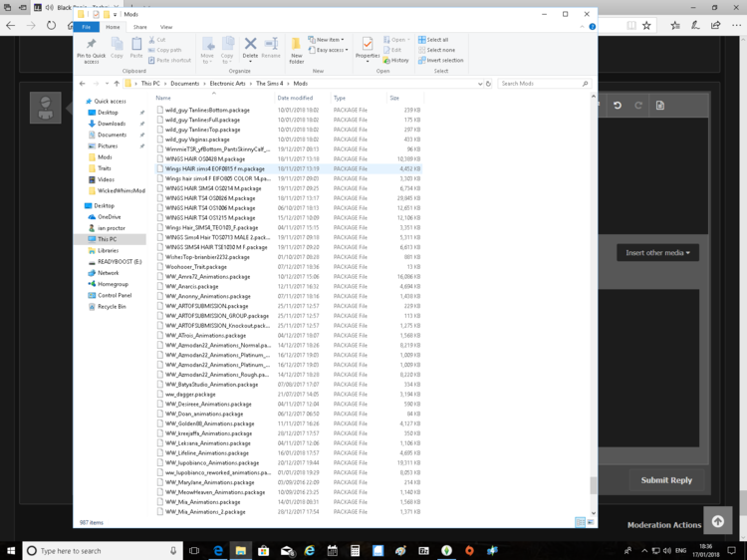Open the ribbon Open dropdown
Viewport: 747px width, 560px height.
[x=396, y=40]
